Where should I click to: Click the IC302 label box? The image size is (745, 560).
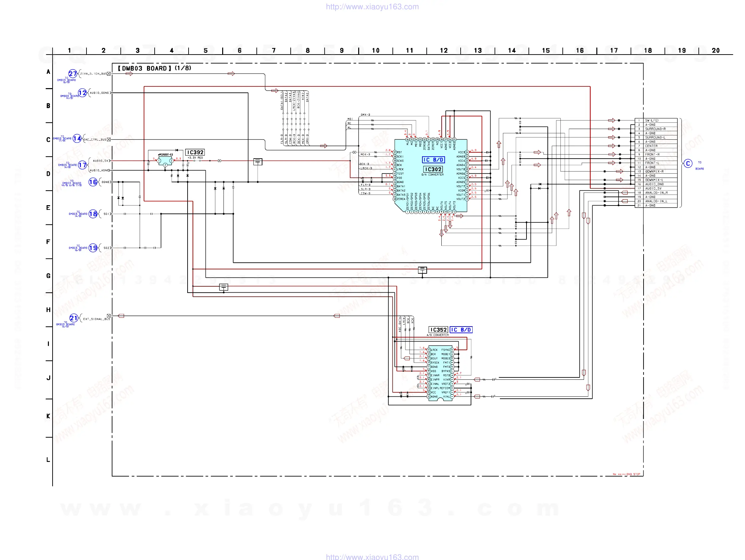tap(433, 169)
